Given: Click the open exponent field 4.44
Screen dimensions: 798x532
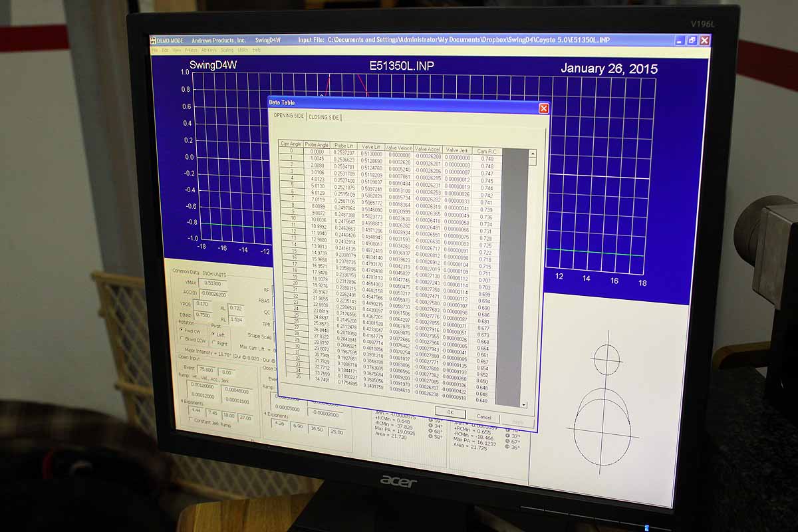Looking at the screenshot, I should 197,410.
